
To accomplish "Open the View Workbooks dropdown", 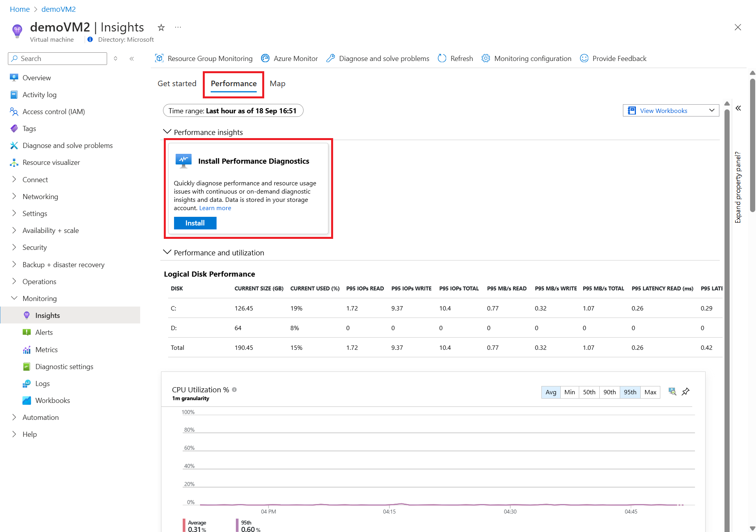I will point(671,111).
